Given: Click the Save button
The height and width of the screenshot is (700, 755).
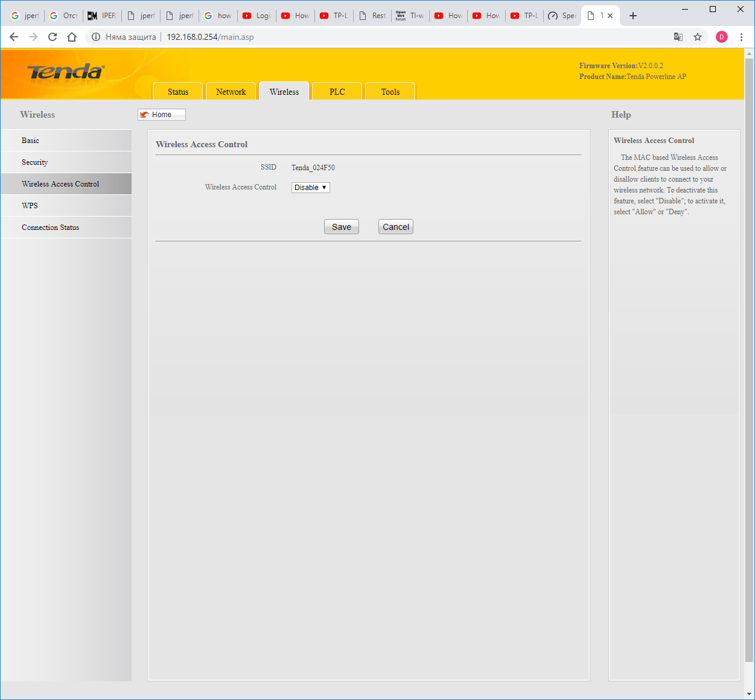Looking at the screenshot, I should [x=342, y=227].
